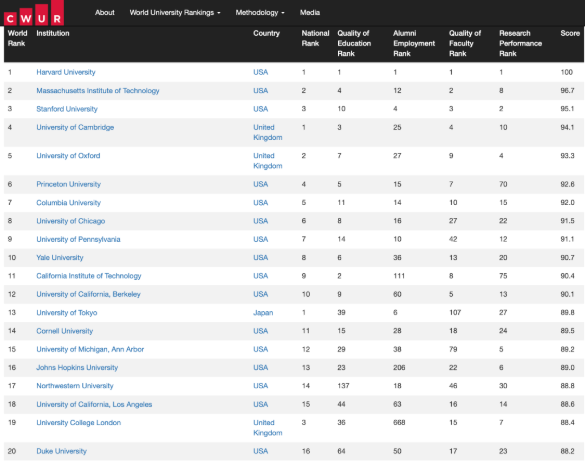
Task: Select alumni employment rank 206 cell
Action: coord(399,368)
